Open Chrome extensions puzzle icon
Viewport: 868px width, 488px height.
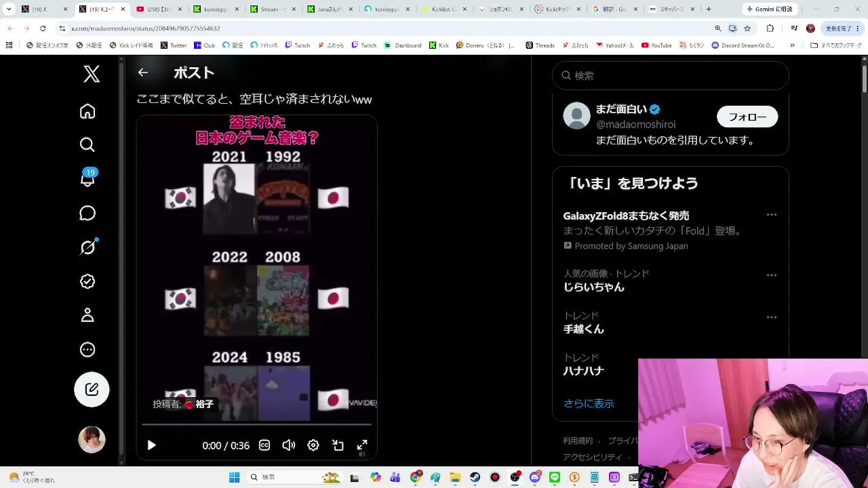click(x=770, y=28)
